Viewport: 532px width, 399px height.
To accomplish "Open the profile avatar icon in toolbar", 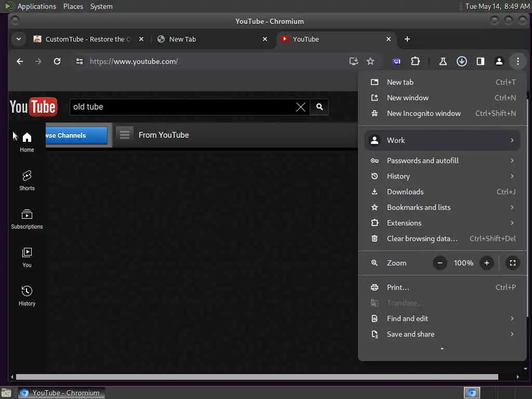I will [499, 61].
